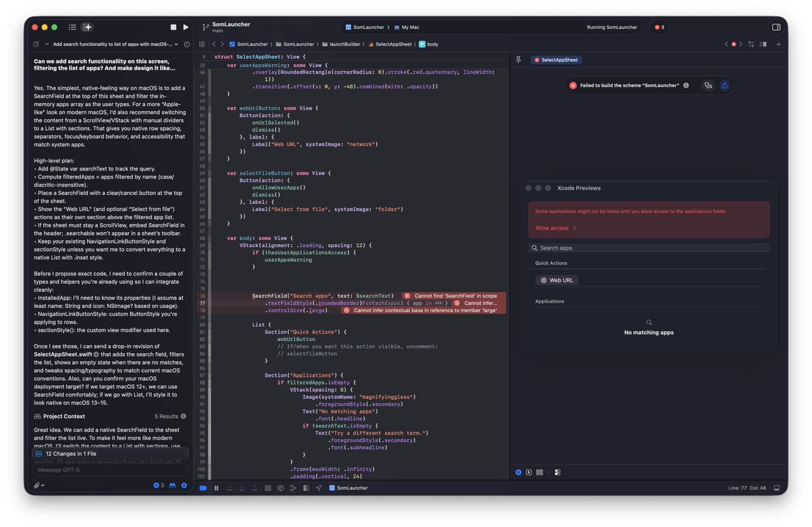Toggle the preview pin for SelectAppSheet
The image size is (812, 527).
click(x=518, y=60)
